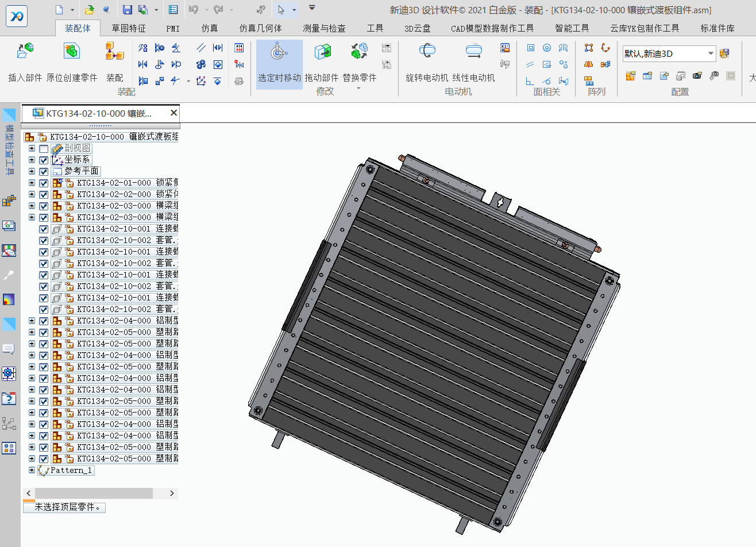Select the root KTG134-02-10-000 assembly node
This screenshot has width=756, height=547.
coord(114,137)
